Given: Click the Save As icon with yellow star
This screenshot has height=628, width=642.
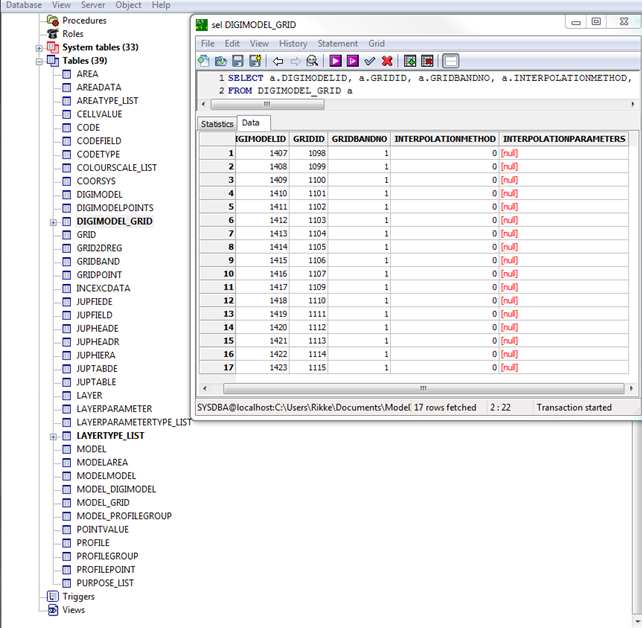Looking at the screenshot, I should [255, 61].
